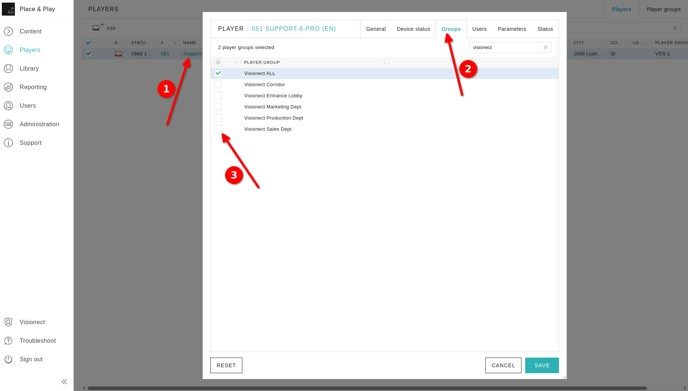This screenshot has width=688, height=391.
Task: Switch to the Player groups tab
Action: [663, 9]
